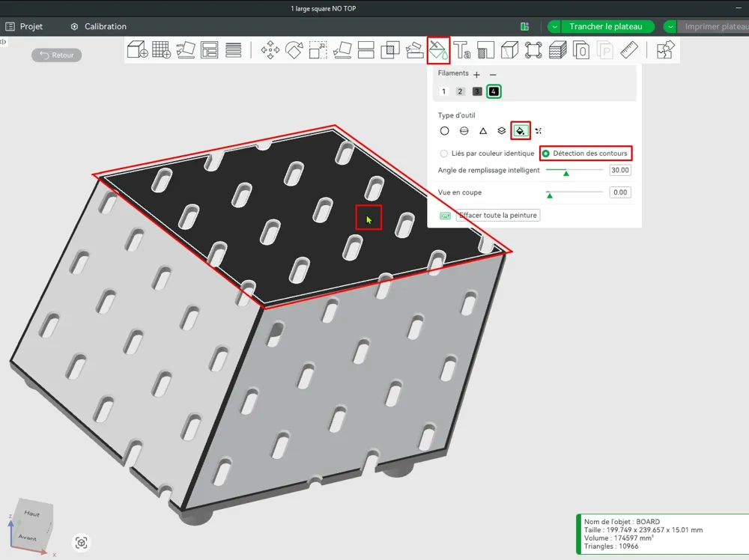Click 'Effacer toute la peinture' button
The width and height of the screenshot is (749, 560).
[498, 216]
